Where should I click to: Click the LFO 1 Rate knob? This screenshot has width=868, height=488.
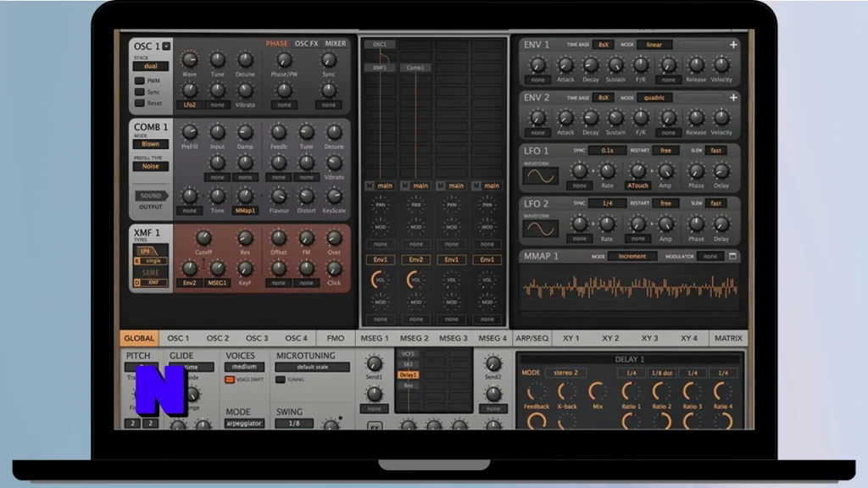tap(607, 171)
